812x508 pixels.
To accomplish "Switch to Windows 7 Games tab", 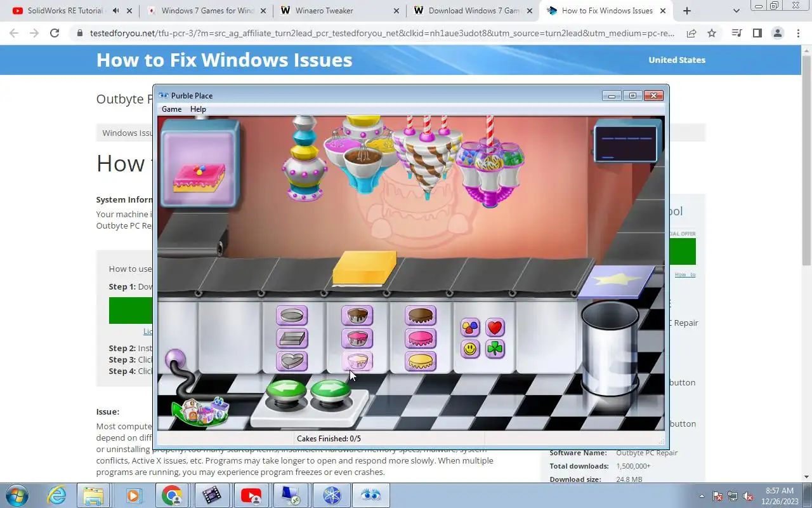I will click(x=207, y=11).
